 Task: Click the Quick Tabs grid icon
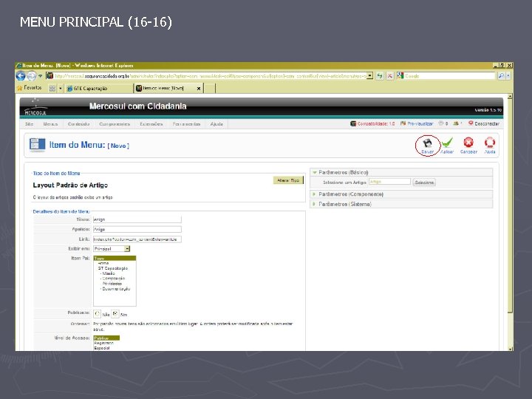[x=52, y=88]
